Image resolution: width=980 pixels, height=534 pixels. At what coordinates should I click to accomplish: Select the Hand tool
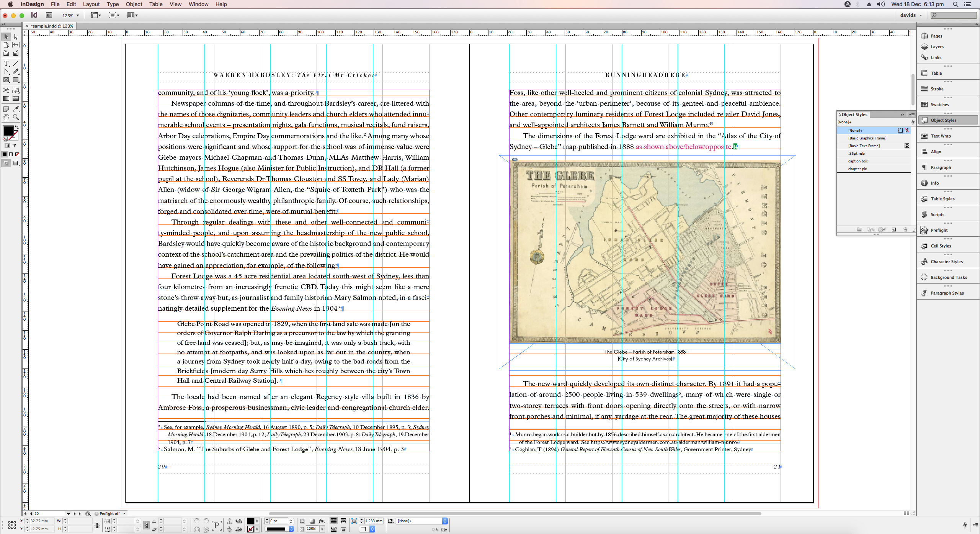pos(6,117)
